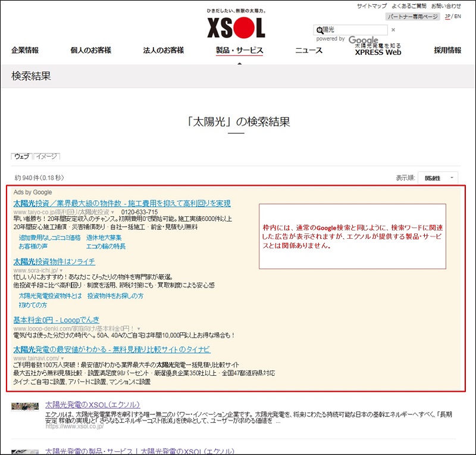Open the 投資物件をお探しの方 sitelink

[x=115, y=296]
